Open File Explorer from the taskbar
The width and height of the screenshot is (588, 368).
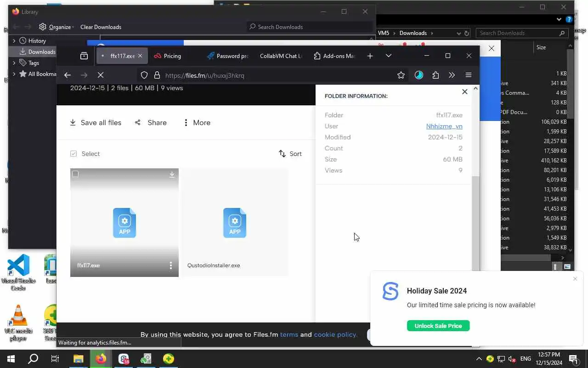pyautogui.click(x=79, y=359)
